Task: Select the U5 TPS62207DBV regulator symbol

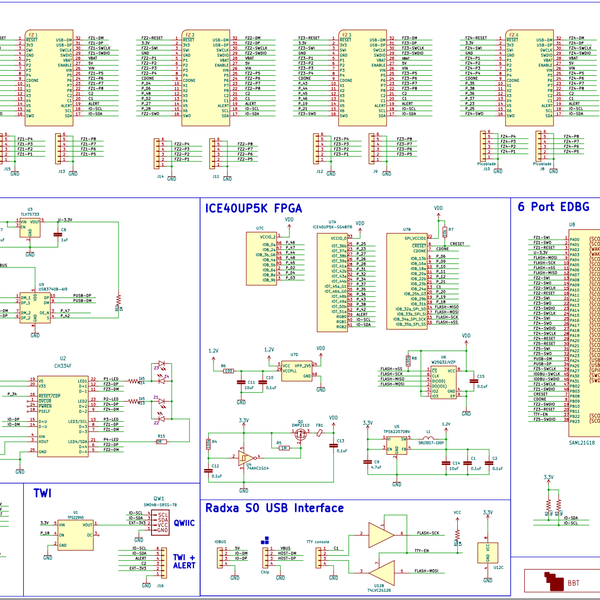Action: (x=397, y=445)
